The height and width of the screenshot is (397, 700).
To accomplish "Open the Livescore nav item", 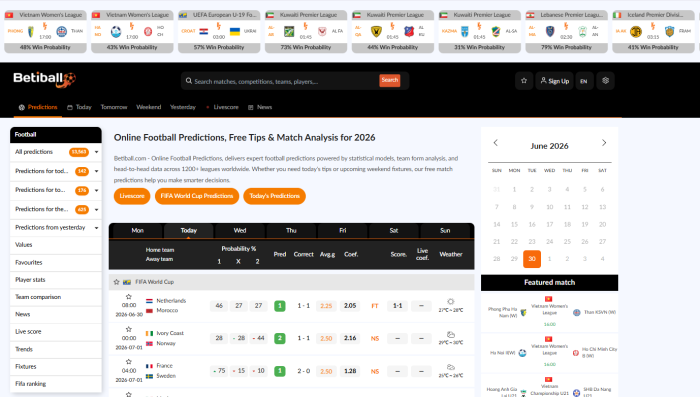I will [222, 107].
